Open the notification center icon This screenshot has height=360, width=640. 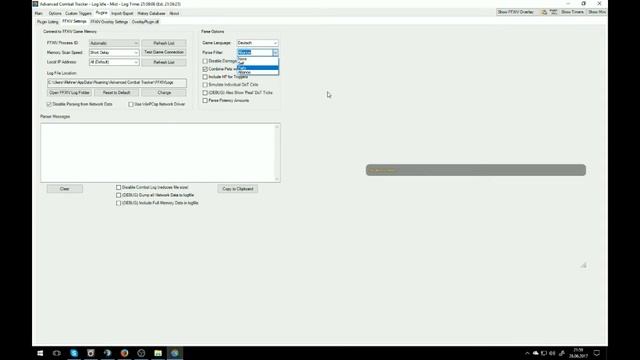pos(597,353)
